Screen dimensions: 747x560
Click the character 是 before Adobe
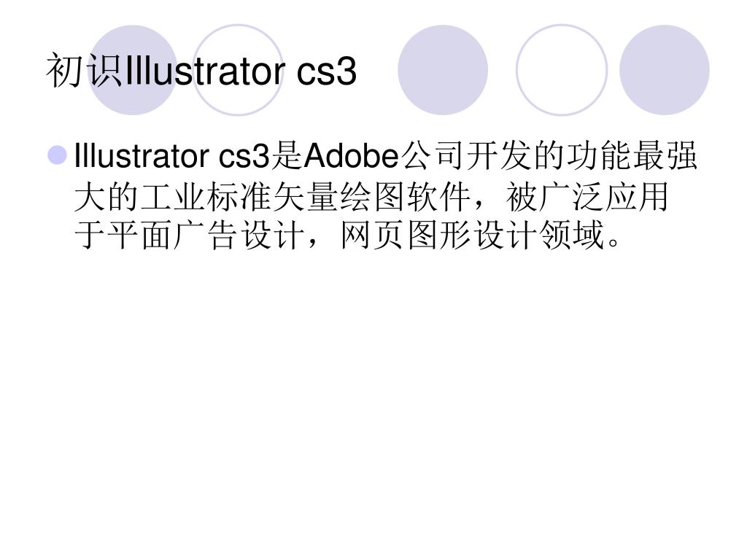pos(287,156)
